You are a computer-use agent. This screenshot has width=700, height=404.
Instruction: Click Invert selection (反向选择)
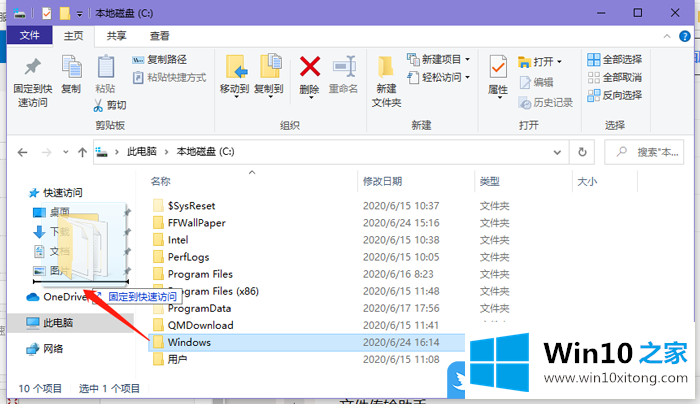(x=615, y=95)
